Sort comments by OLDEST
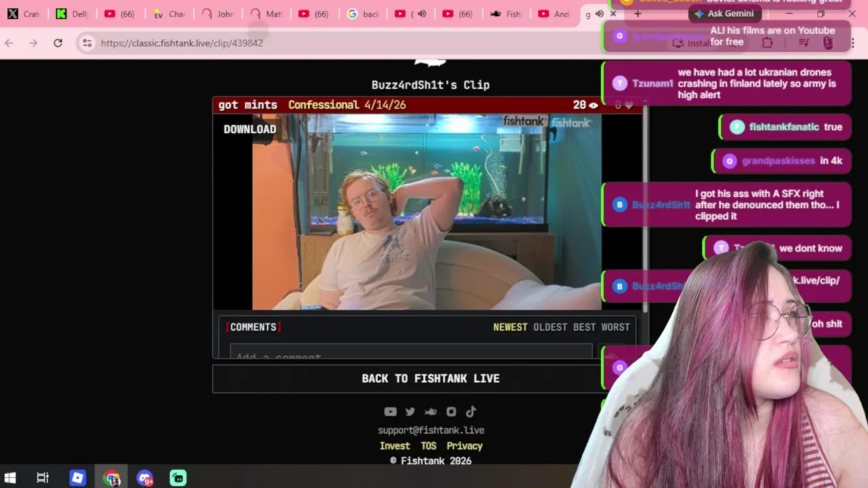Image resolution: width=868 pixels, height=488 pixels. pyautogui.click(x=550, y=327)
